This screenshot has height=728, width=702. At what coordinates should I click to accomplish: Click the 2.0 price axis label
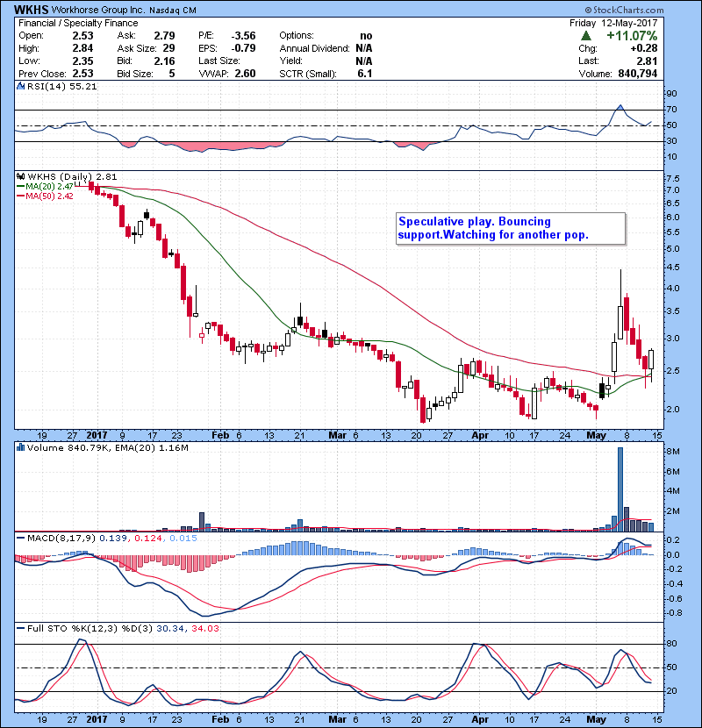click(x=673, y=410)
